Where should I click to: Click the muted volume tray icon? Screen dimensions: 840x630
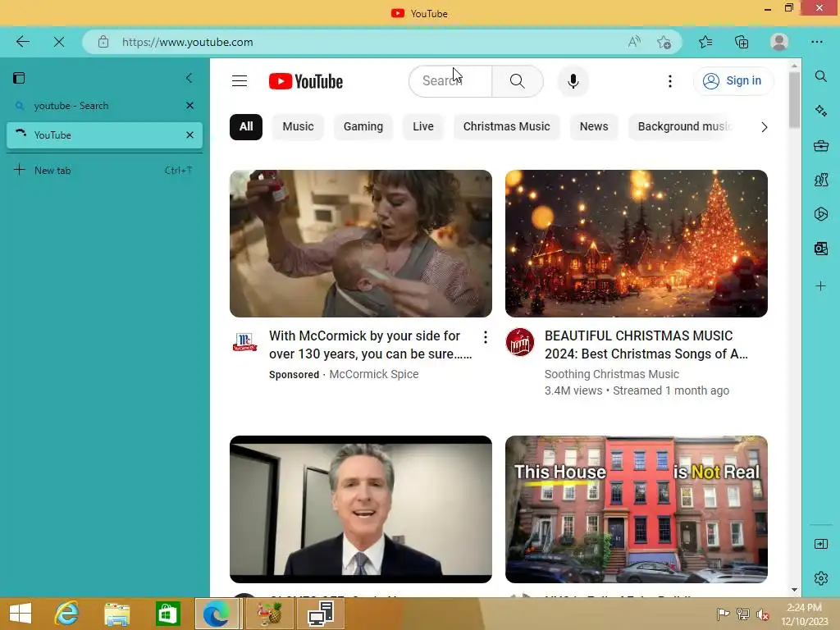click(763, 614)
